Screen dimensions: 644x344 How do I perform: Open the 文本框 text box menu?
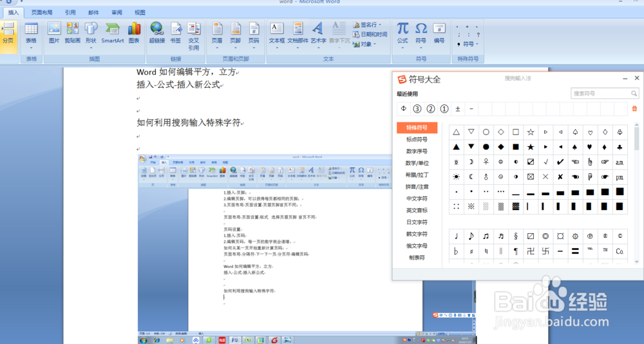click(x=277, y=35)
